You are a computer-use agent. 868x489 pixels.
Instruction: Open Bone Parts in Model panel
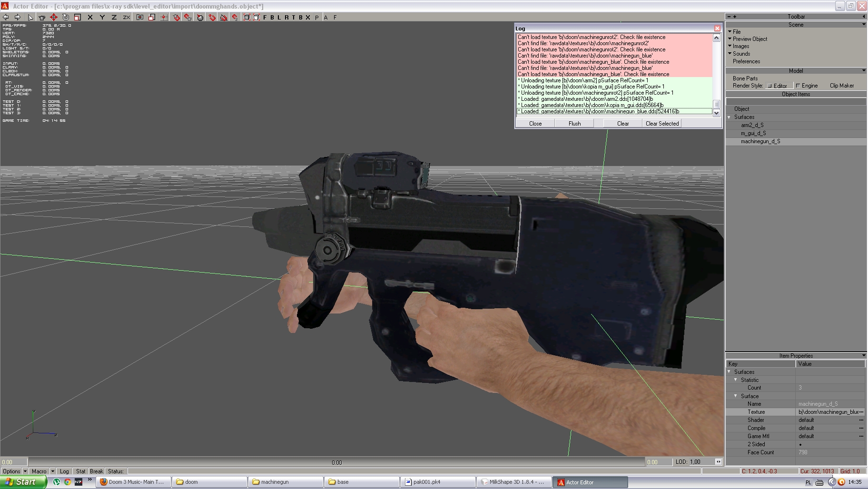tap(745, 78)
